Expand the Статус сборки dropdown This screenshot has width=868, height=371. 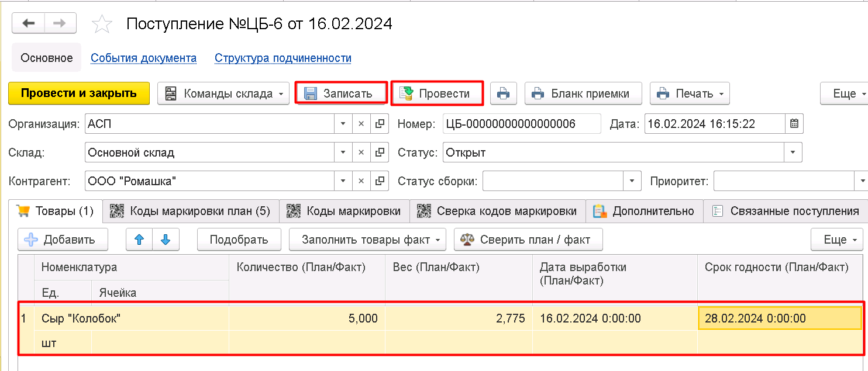pos(631,181)
